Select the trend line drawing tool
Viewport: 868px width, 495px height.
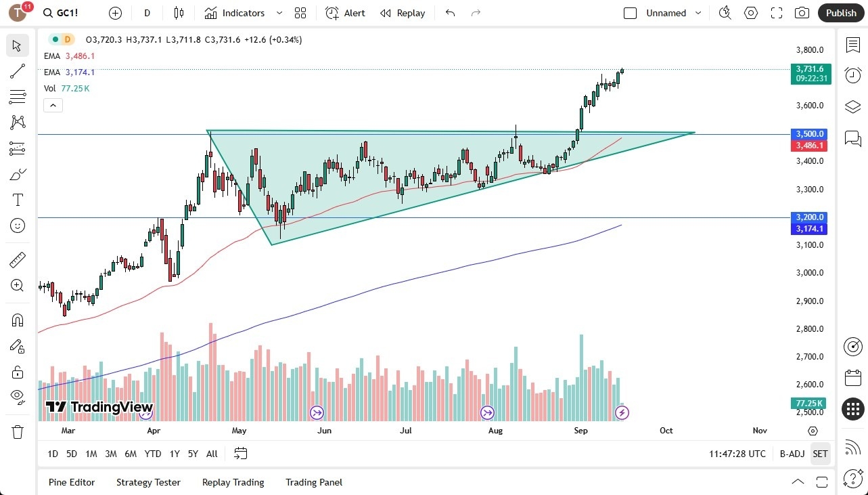[18, 71]
